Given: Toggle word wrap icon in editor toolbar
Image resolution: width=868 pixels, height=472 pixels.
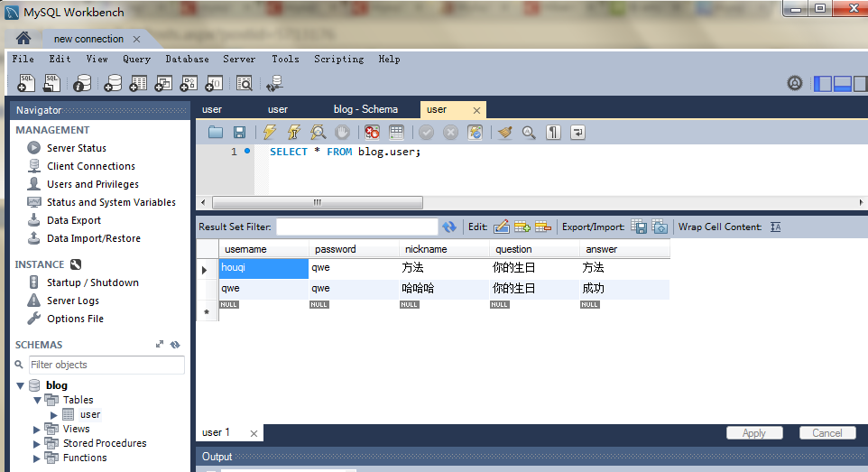Looking at the screenshot, I should (578, 132).
